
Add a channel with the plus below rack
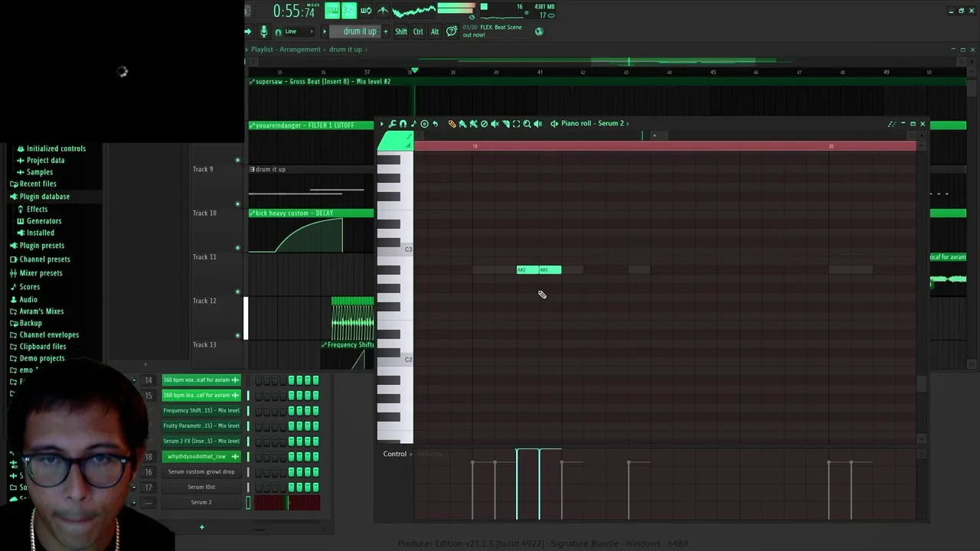[202, 527]
